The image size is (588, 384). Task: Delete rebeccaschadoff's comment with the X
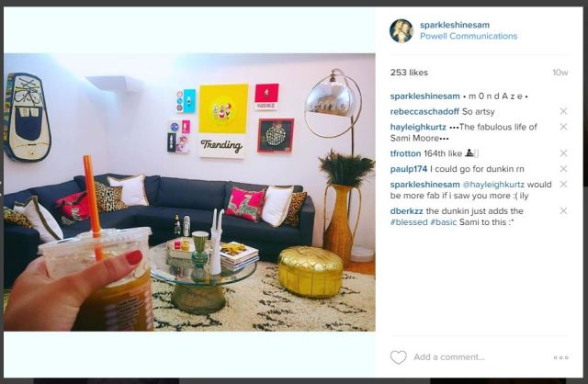pos(563,111)
